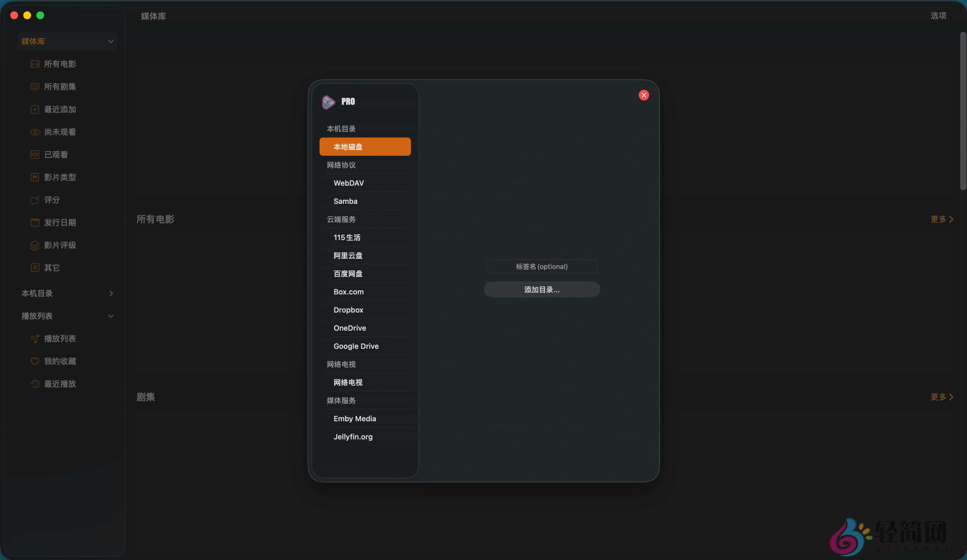Viewport: 967px width, 560px height.
Task: Click the All Movies film icon
Action: click(x=35, y=64)
